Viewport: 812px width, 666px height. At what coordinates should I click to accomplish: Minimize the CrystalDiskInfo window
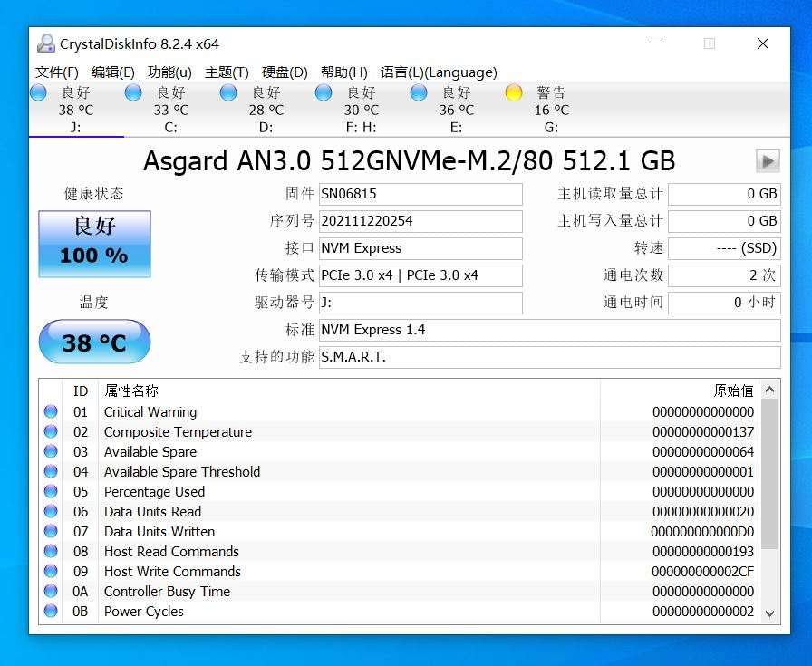pos(657,43)
